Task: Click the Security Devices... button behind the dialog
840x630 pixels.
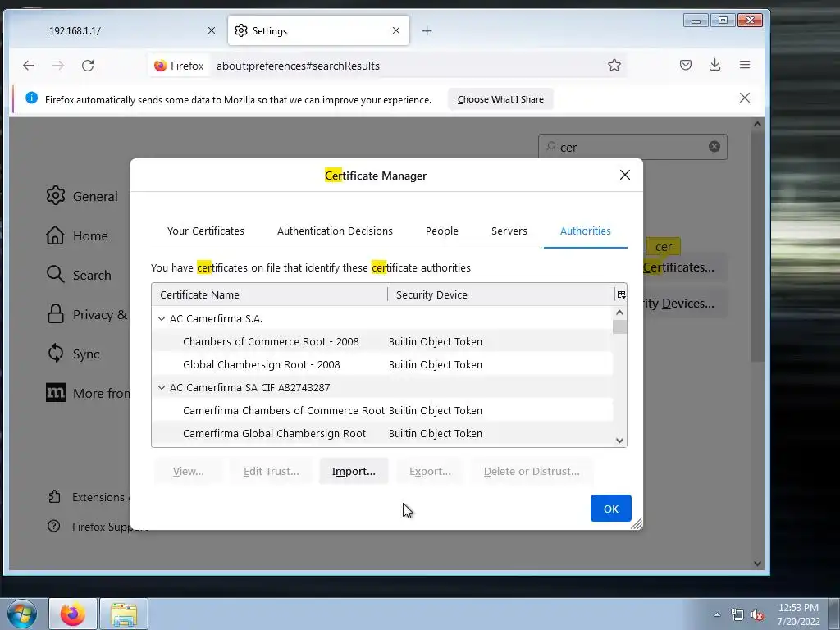Action: [x=684, y=304]
